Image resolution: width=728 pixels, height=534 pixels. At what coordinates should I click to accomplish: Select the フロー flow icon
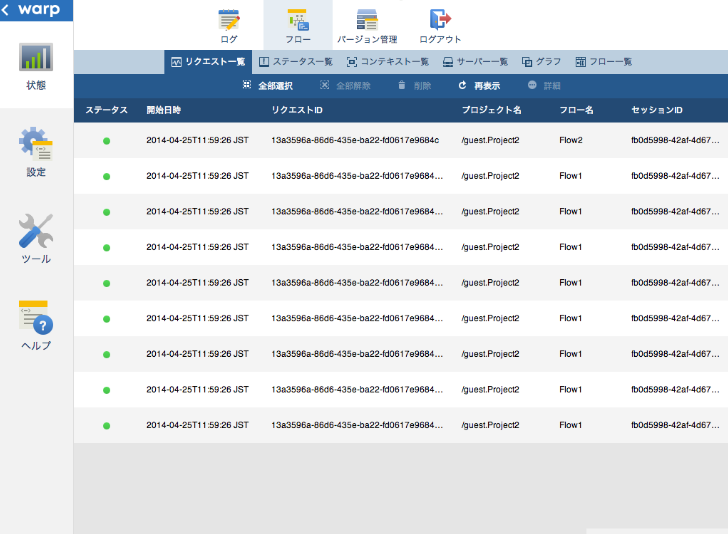(297, 20)
